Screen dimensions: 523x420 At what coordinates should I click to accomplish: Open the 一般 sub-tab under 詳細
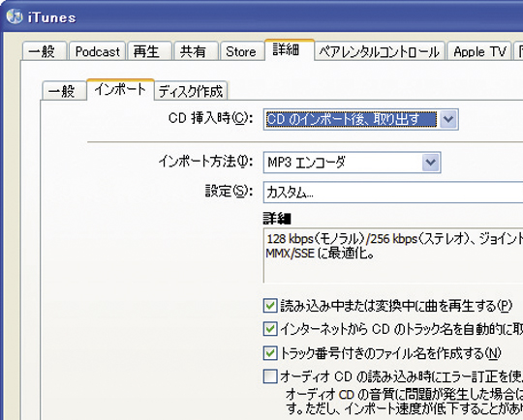point(64,91)
